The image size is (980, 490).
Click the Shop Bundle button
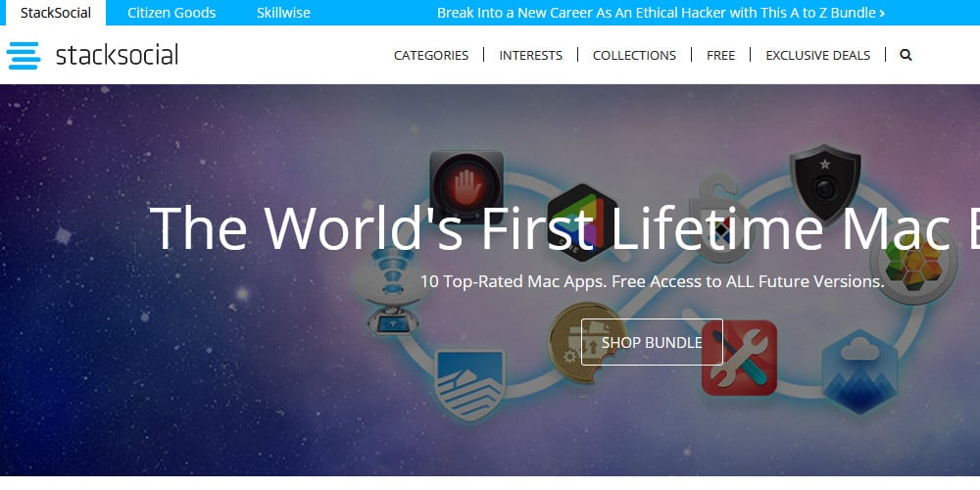tap(652, 342)
